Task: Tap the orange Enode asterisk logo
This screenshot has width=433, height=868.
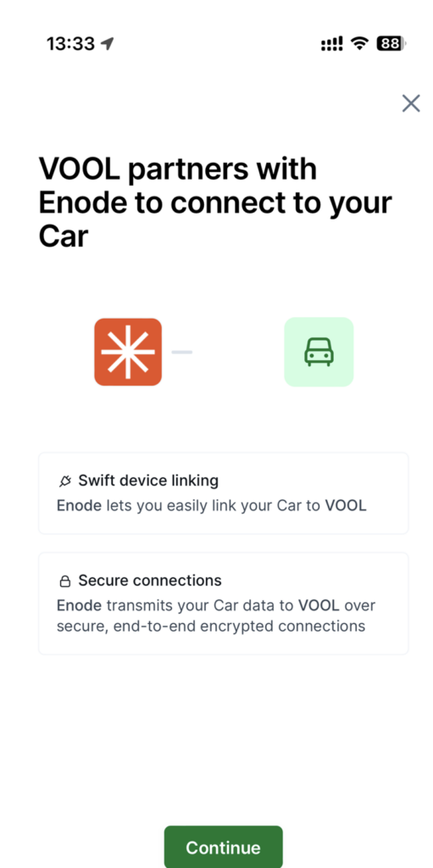Action: [128, 352]
